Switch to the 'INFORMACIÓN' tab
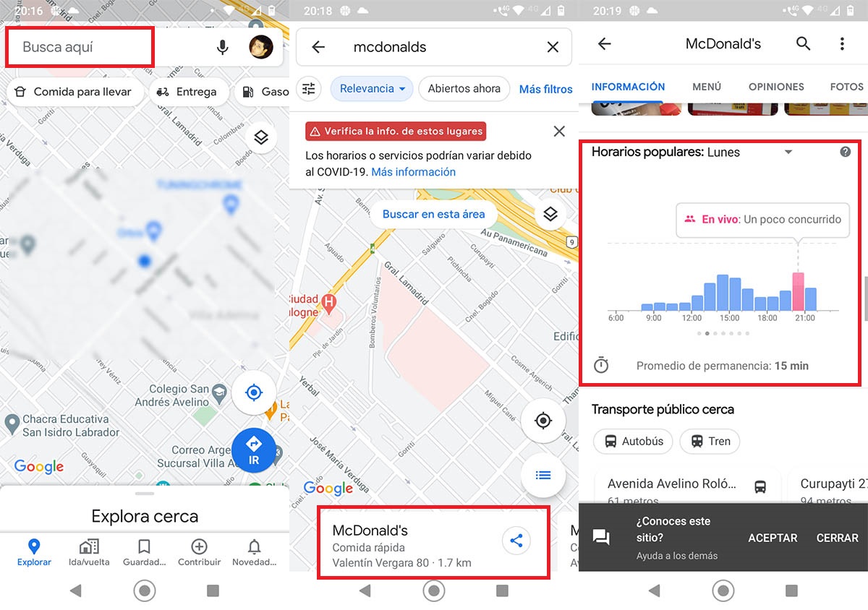 click(x=628, y=87)
